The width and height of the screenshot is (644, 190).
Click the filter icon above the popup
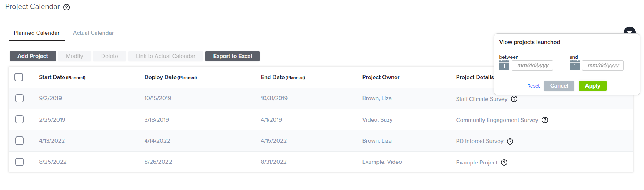630,30
